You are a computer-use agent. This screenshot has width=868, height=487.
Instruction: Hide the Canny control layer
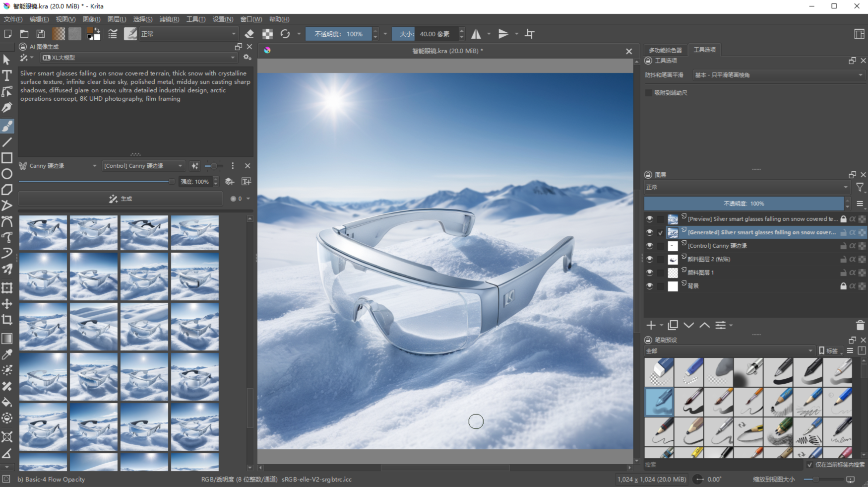coord(649,246)
